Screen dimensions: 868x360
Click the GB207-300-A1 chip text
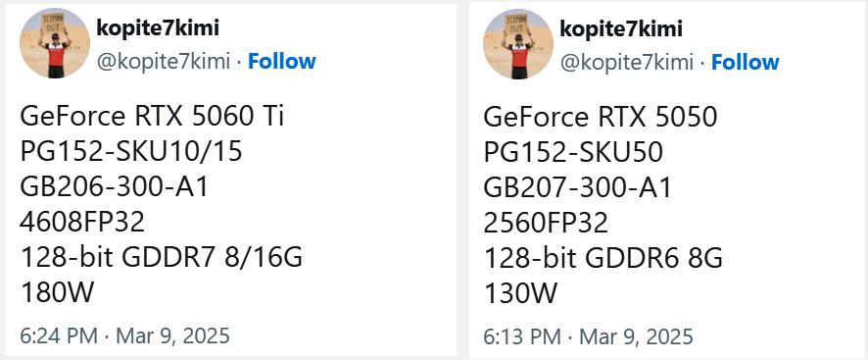577,187
